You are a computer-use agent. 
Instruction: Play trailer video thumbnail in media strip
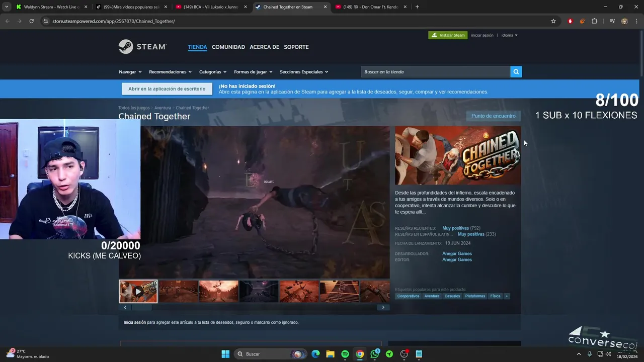pyautogui.click(x=138, y=292)
